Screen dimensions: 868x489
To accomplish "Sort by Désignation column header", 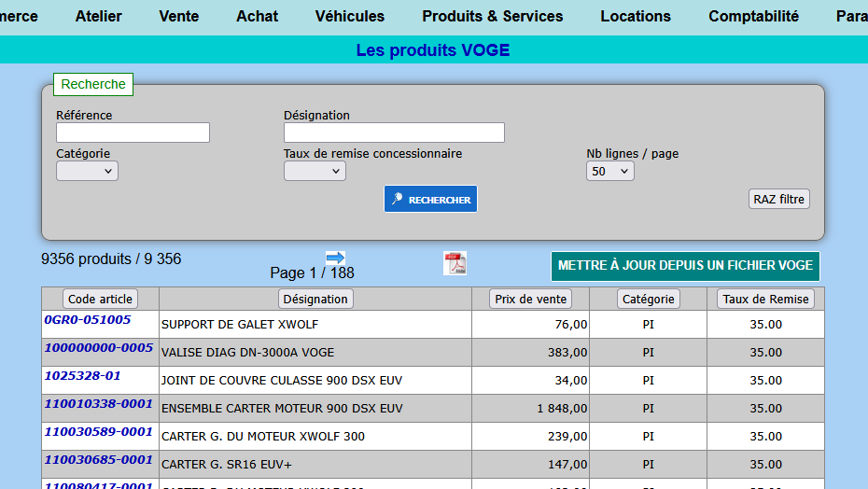I will (315, 299).
